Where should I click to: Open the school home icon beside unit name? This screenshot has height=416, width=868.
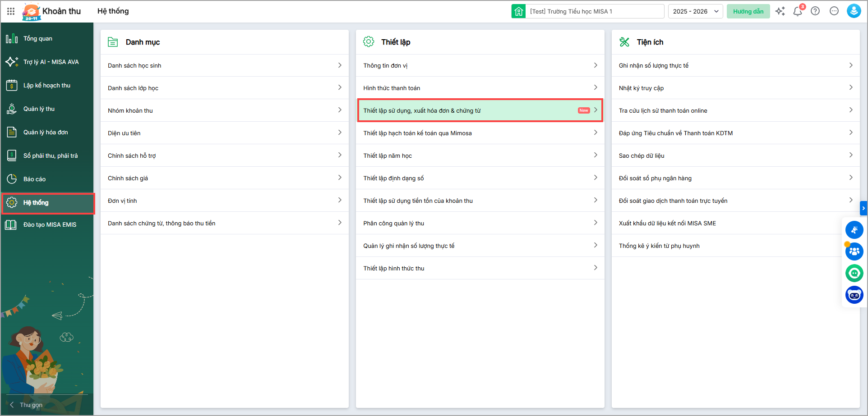click(x=518, y=11)
